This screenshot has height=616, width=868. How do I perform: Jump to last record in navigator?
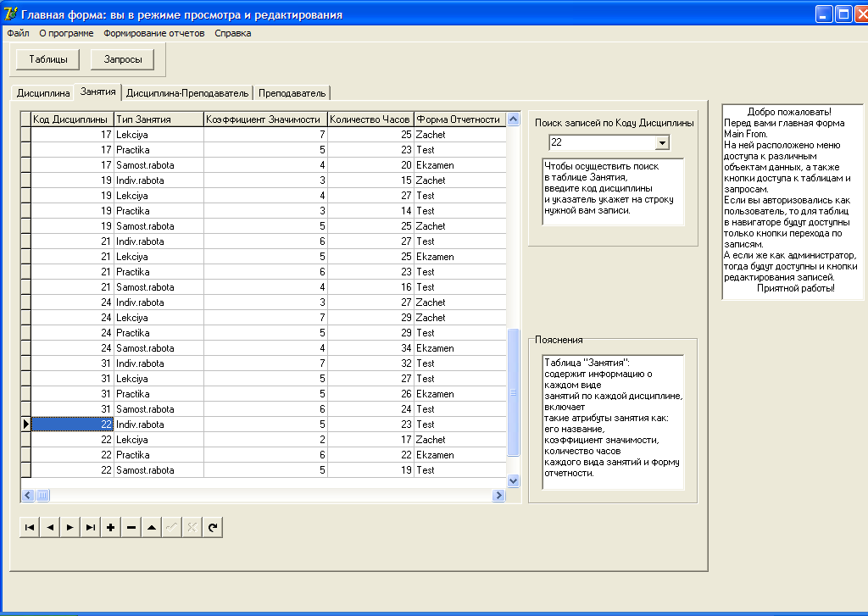pos(90,527)
